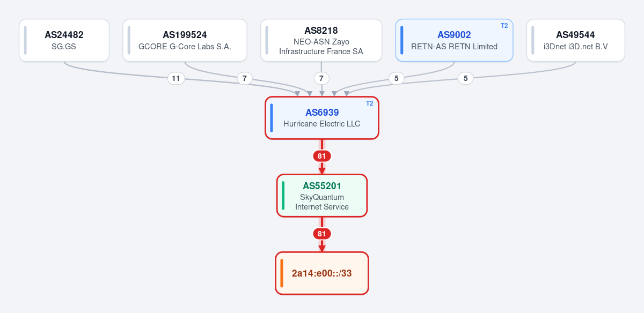Viewport: 644px width, 313px height.
Task: Click the edge label 11 from AS24482
Action: (175, 78)
